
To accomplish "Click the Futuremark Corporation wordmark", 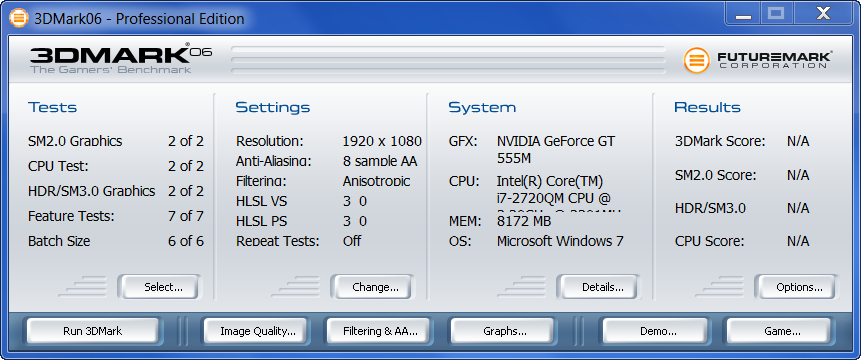I will [x=774, y=60].
